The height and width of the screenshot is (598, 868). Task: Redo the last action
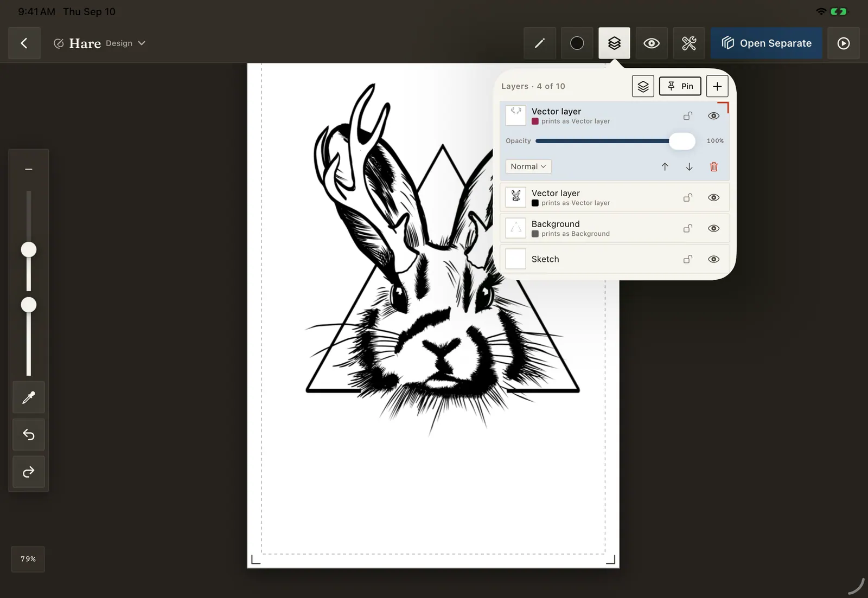[x=29, y=472]
